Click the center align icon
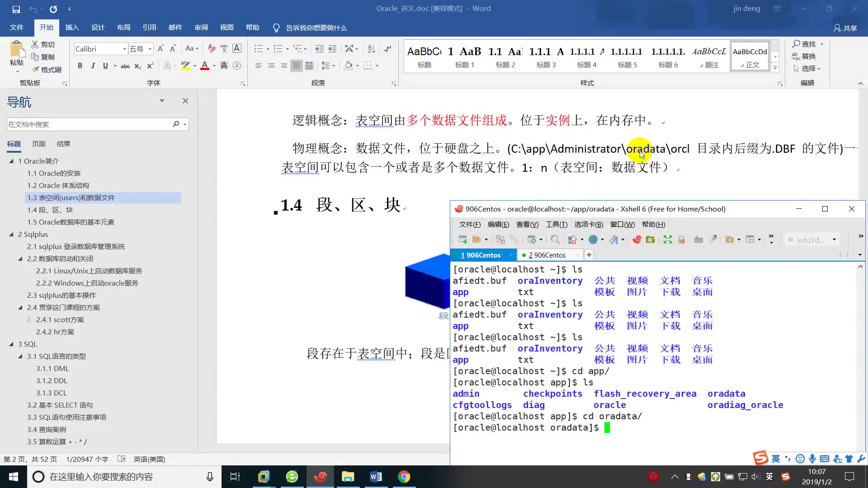The height and width of the screenshot is (488, 868). click(271, 66)
